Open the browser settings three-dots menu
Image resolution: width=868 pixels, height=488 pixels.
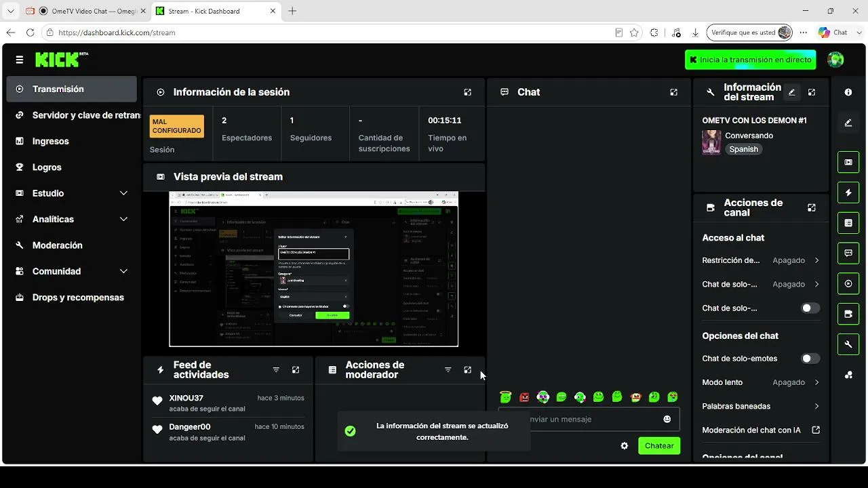tap(804, 33)
